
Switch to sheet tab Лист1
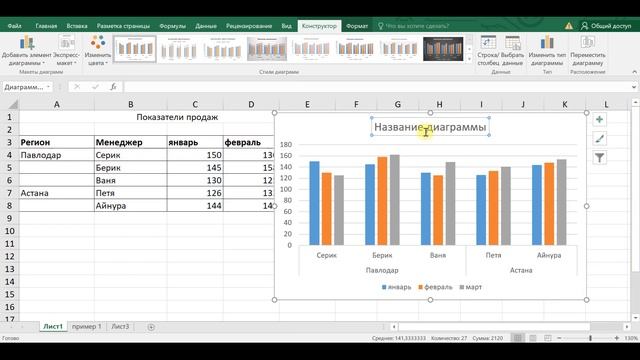point(53,327)
